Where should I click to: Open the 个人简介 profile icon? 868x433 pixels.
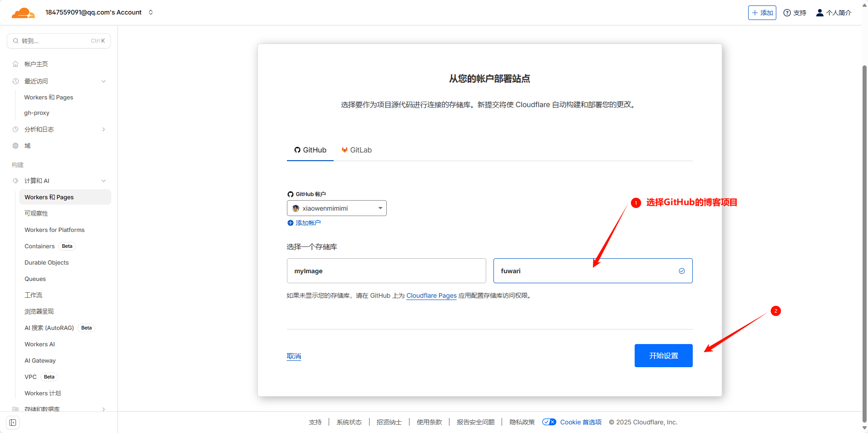(x=819, y=13)
